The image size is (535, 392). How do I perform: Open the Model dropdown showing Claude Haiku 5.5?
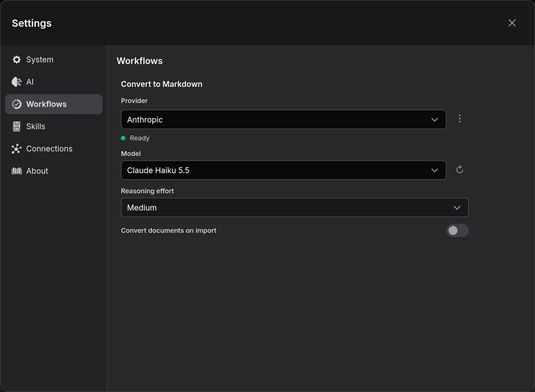coord(284,170)
